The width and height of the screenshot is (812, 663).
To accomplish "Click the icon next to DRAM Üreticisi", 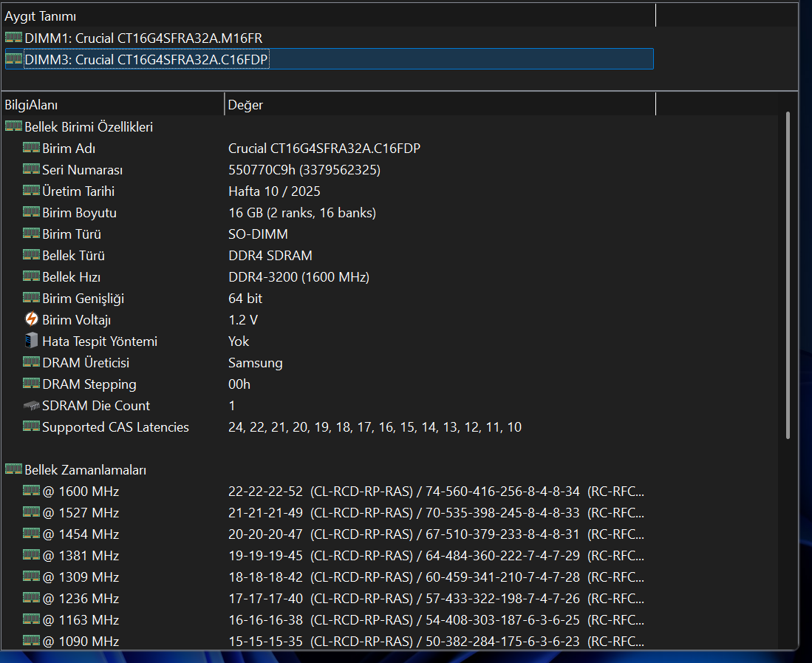I will 31,361.
